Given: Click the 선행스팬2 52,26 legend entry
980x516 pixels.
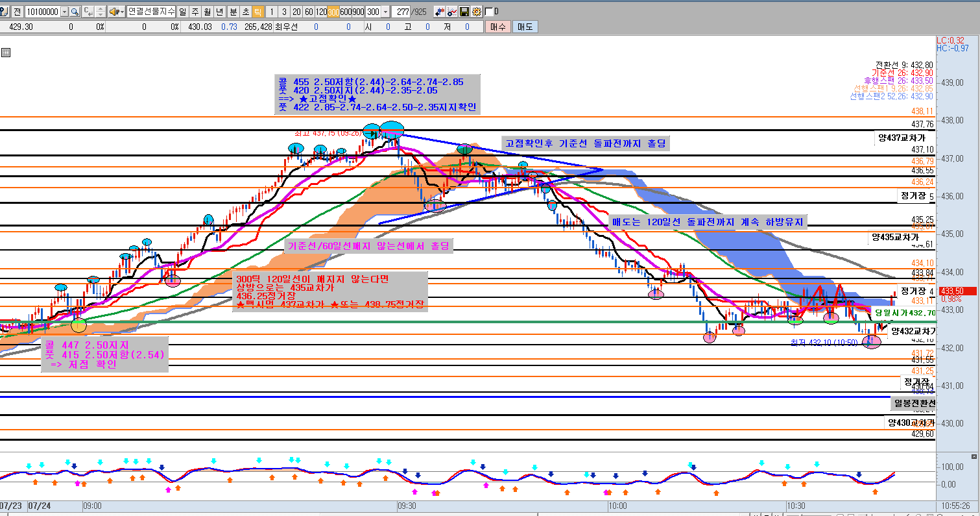Looking at the screenshot, I should pos(891,96).
